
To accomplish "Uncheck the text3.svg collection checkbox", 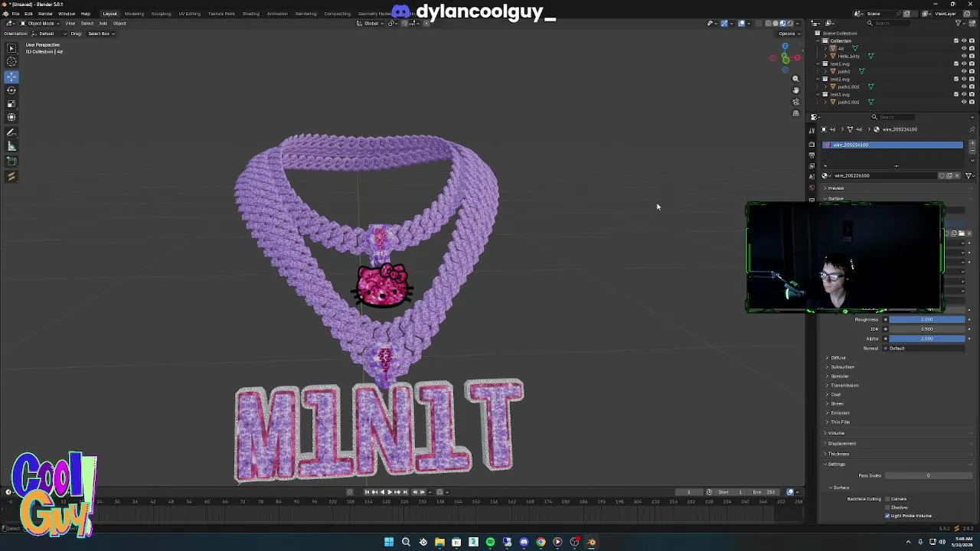I will 955,94.
